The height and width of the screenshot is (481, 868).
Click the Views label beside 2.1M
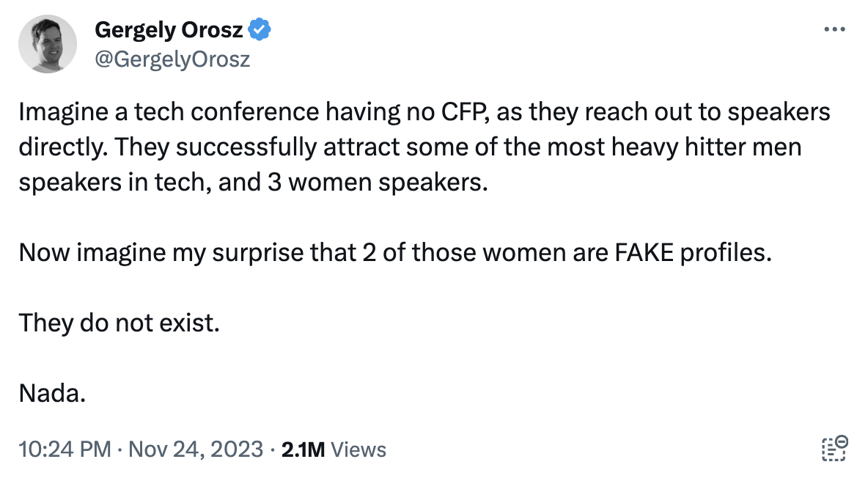click(358, 449)
